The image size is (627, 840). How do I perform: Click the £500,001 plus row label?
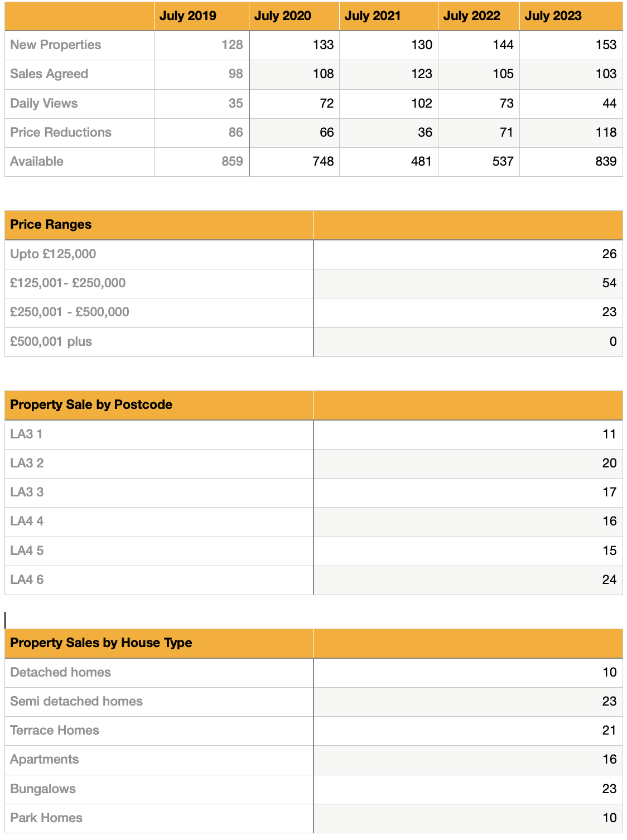pos(51,342)
